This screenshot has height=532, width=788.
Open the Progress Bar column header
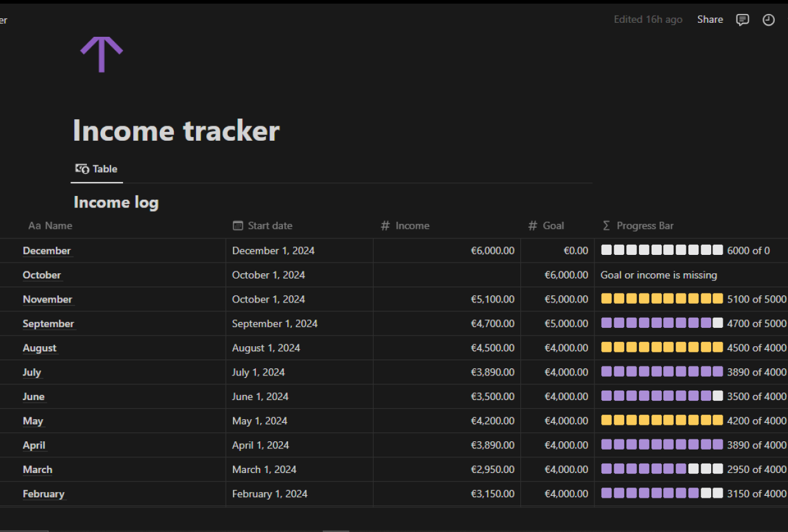click(x=637, y=226)
